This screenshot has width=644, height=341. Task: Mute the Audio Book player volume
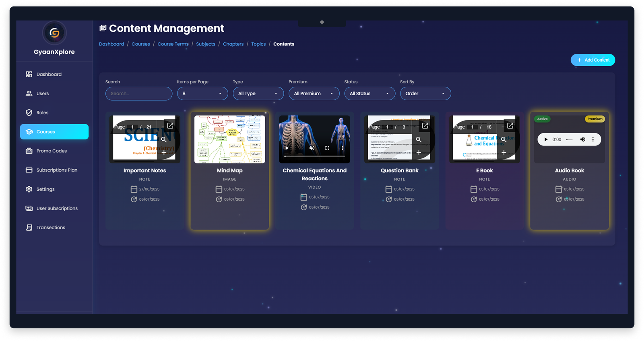coord(582,139)
